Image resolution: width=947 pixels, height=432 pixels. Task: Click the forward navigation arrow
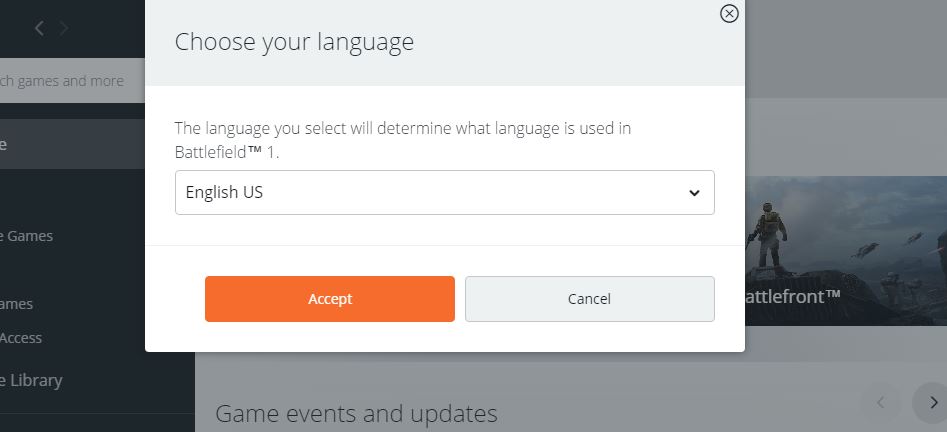[64, 28]
